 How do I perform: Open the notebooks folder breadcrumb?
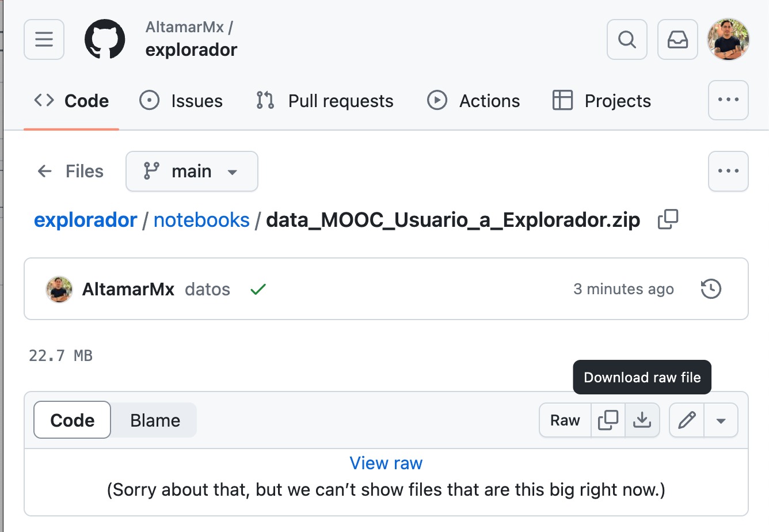pos(201,220)
